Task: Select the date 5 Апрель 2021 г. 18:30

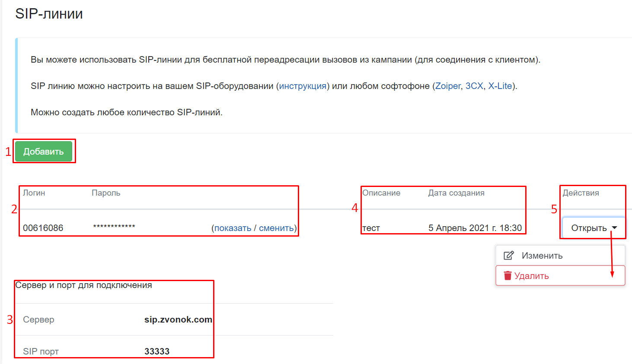Action: 475,228
